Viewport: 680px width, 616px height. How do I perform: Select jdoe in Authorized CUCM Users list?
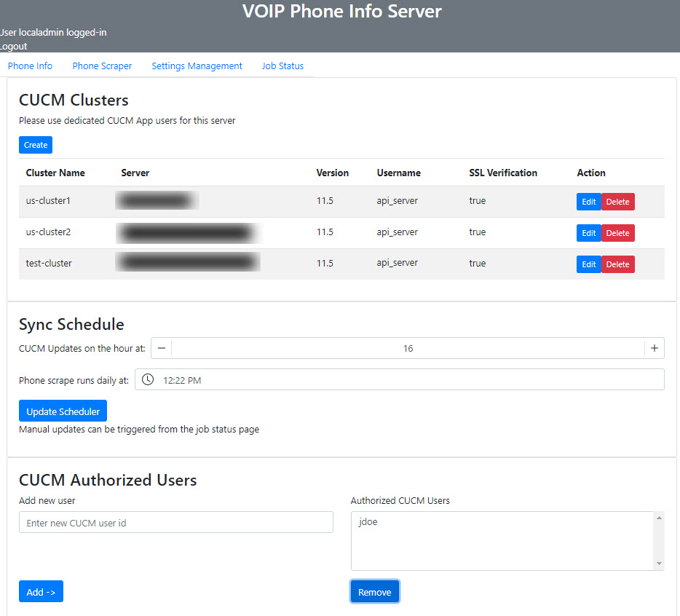pyautogui.click(x=368, y=522)
